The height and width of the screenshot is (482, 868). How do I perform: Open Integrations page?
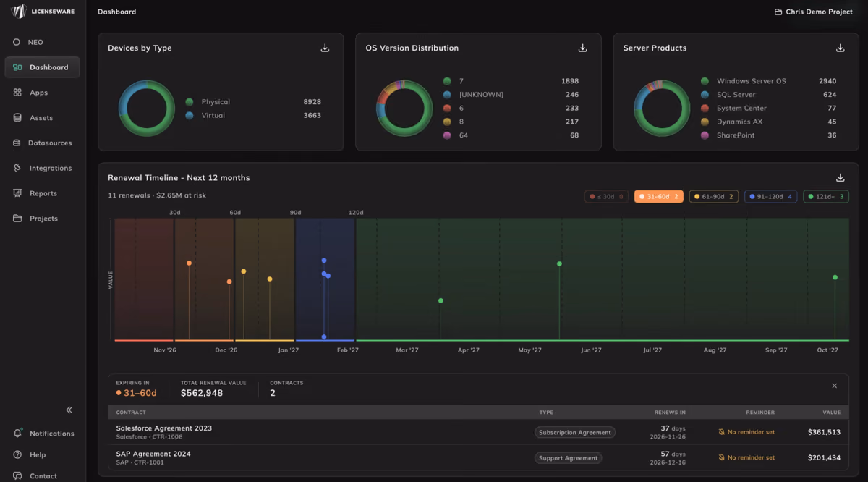point(42,168)
